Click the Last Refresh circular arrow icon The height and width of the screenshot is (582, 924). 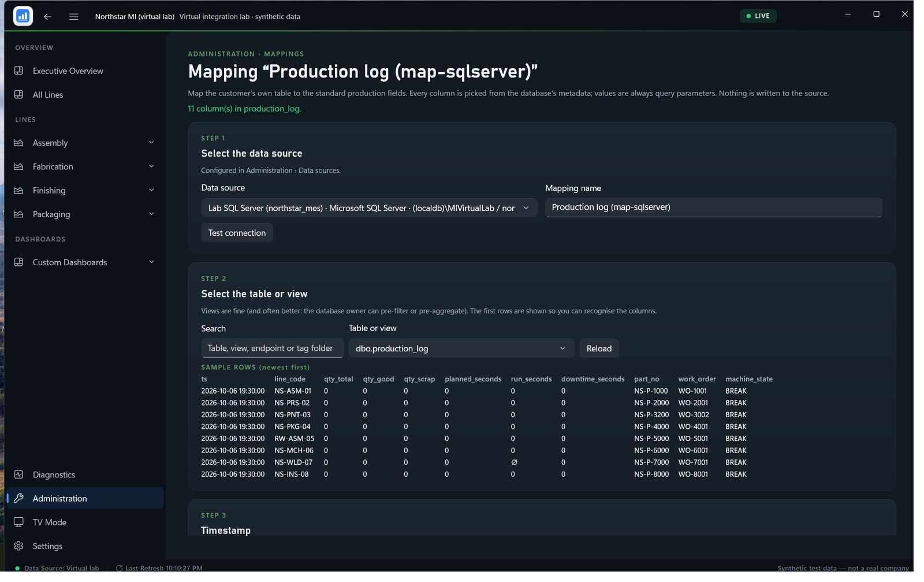(x=119, y=569)
